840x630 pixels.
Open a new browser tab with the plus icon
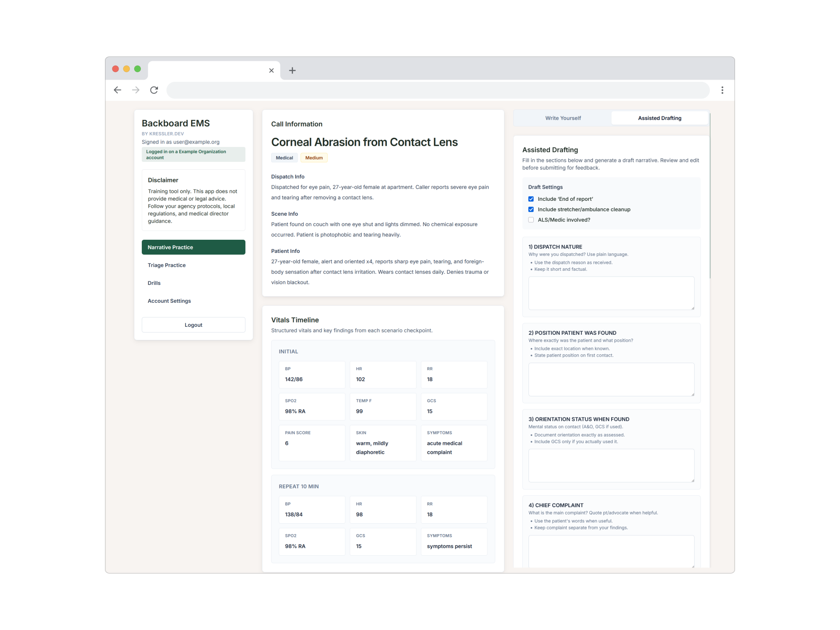292,70
